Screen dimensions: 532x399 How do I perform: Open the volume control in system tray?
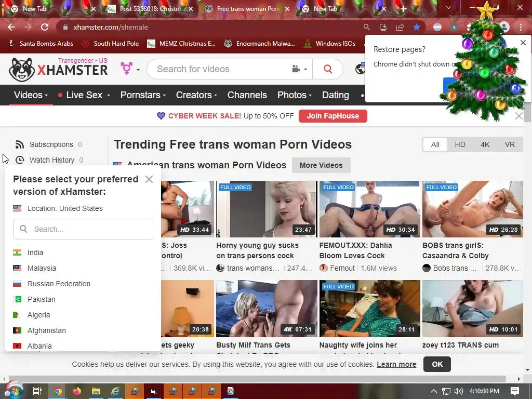point(458,391)
